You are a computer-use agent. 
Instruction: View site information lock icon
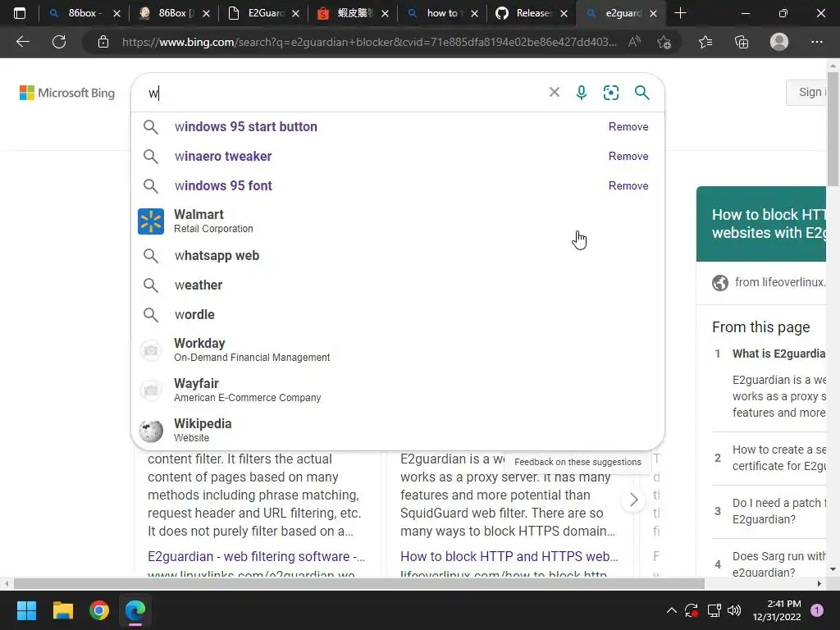(x=103, y=42)
